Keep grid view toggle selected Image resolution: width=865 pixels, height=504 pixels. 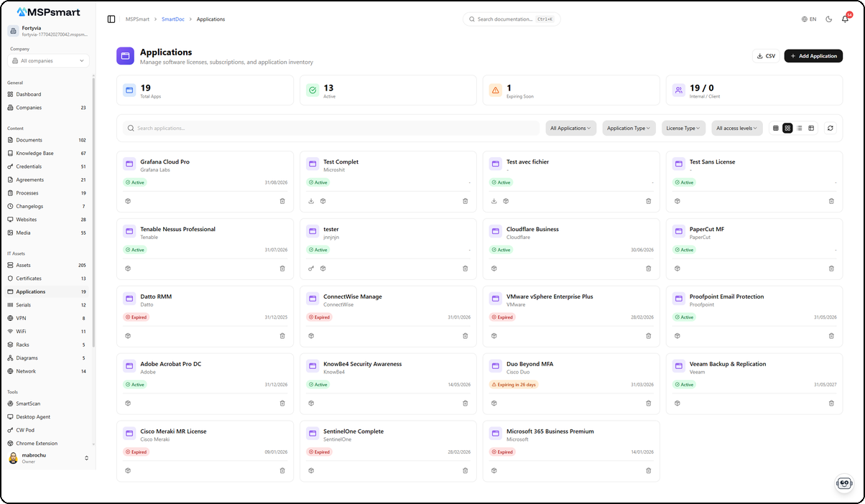[x=787, y=128]
